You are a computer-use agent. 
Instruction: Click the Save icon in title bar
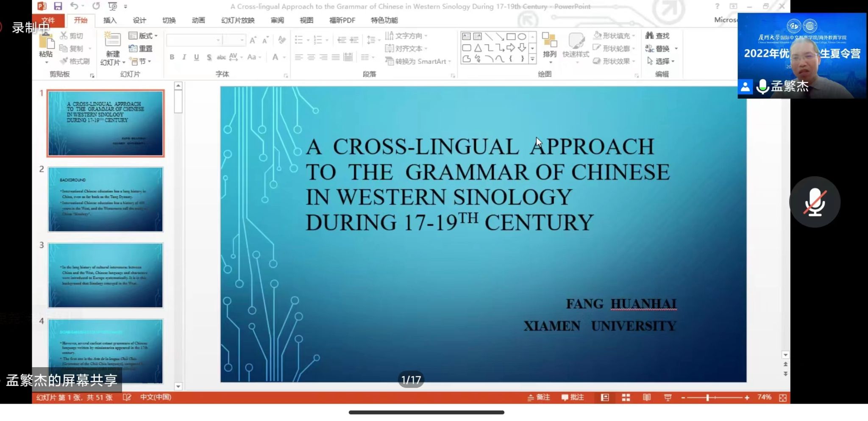[58, 6]
